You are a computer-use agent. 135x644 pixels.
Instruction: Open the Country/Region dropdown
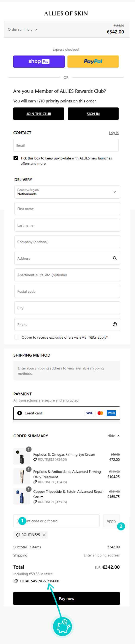[67, 192]
